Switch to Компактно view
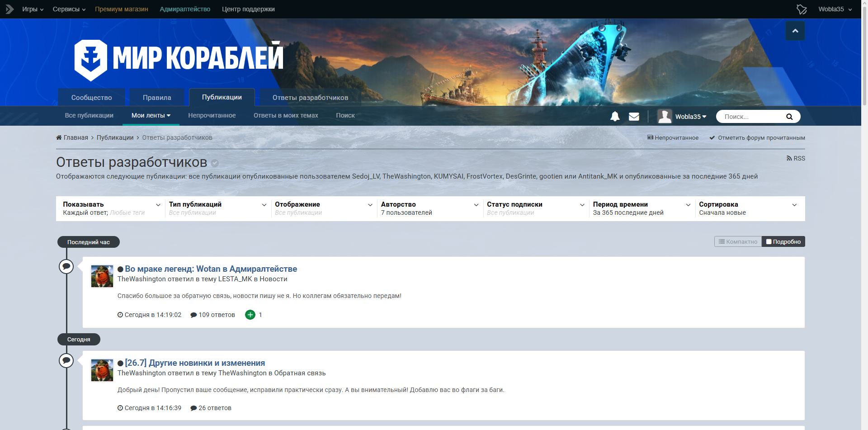The height and width of the screenshot is (430, 868). click(x=738, y=242)
